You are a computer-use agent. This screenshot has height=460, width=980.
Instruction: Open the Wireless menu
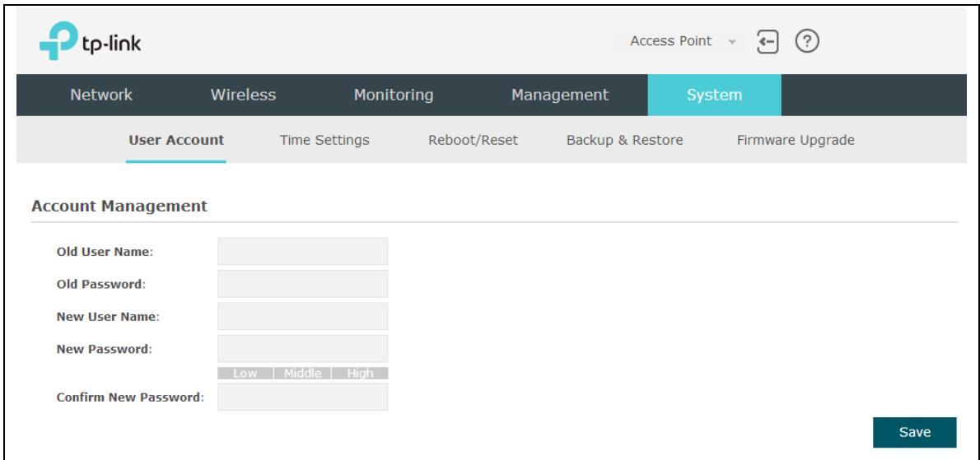[243, 95]
